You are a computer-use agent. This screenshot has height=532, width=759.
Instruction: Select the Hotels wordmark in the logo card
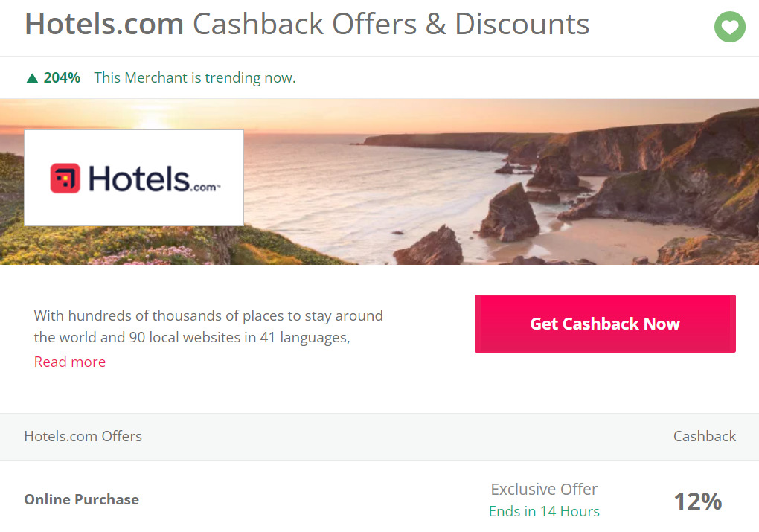(x=139, y=179)
